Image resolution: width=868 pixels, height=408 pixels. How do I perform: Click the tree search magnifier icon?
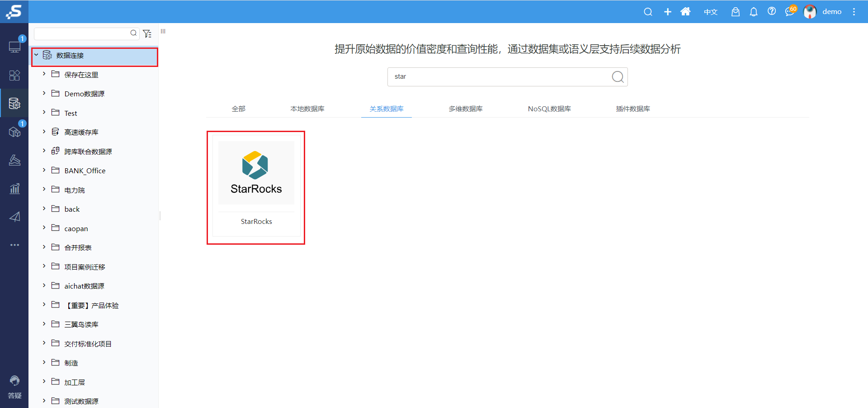[x=133, y=33]
